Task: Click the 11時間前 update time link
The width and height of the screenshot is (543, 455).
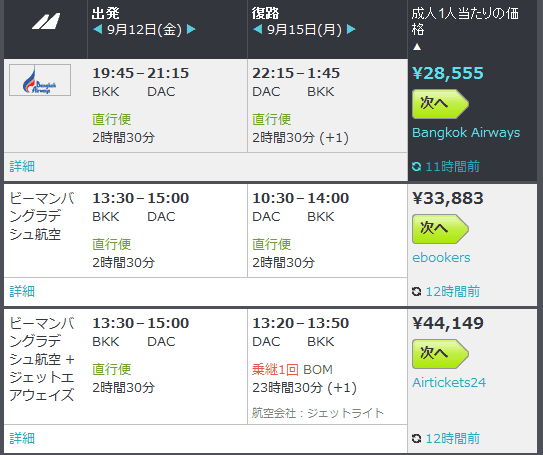Action: (452, 167)
